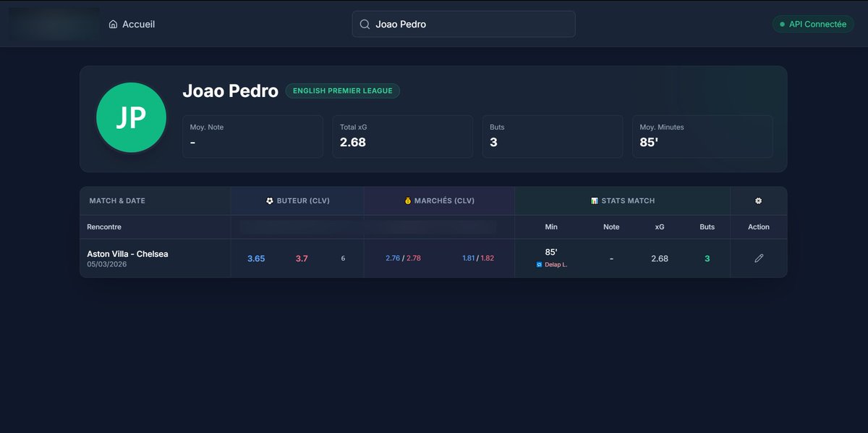This screenshot has height=433, width=868.
Task: Select the Moy. Note stat card
Action: click(x=252, y=136)
